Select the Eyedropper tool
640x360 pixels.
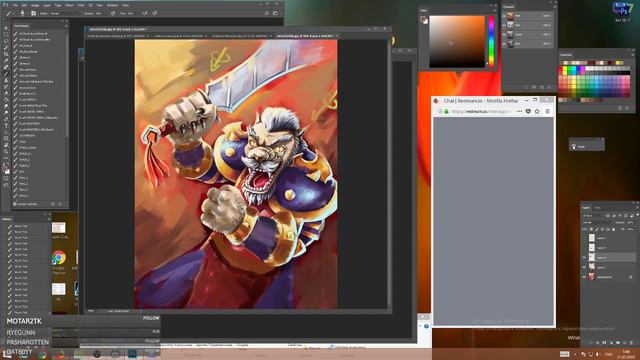[x=6, y=60]
